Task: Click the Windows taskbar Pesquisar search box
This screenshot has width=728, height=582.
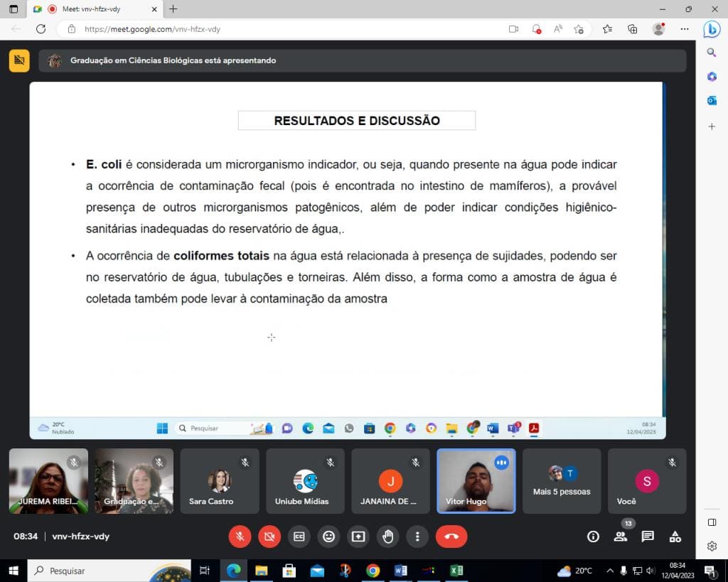Action: pos(109,571)
